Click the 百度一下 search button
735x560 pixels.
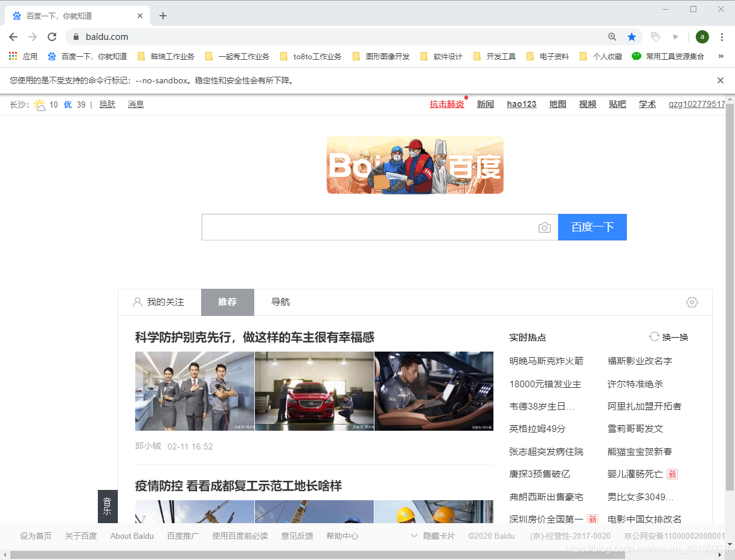[592, 227]
